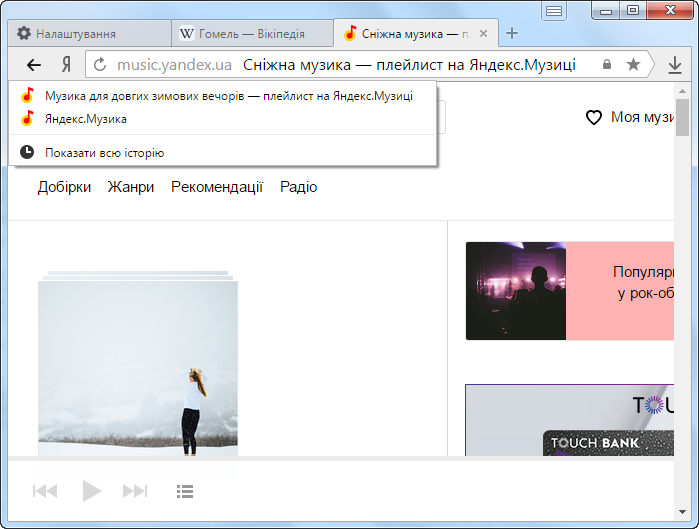Click the scrollbar down arrow
This screenshot has width=699, height=529.
pos(682,512)
